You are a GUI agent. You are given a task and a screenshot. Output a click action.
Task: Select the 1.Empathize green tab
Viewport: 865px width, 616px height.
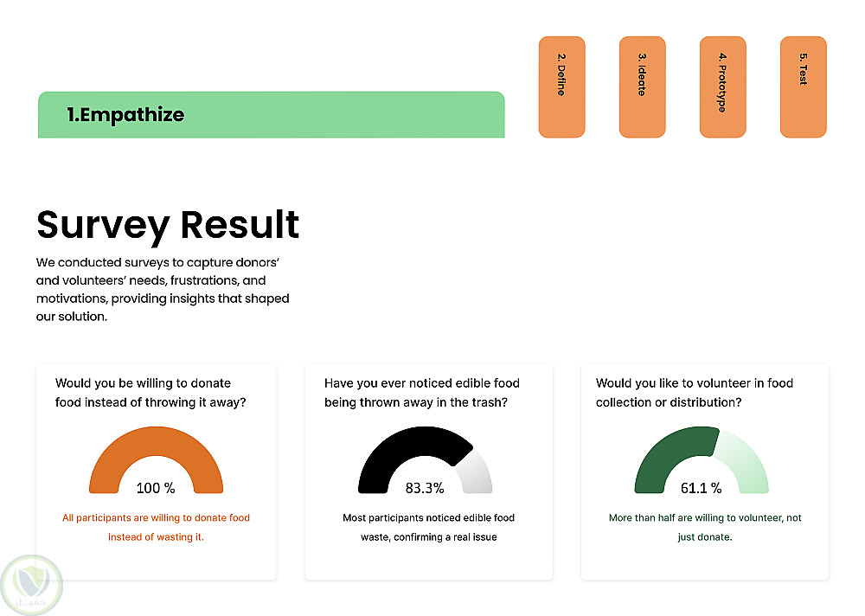point(271,114)
